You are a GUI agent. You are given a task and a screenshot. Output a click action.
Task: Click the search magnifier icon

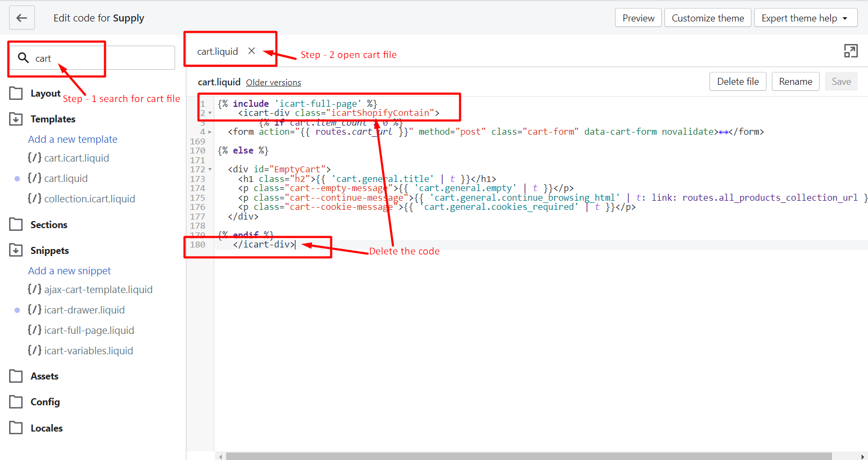[23, 57]
